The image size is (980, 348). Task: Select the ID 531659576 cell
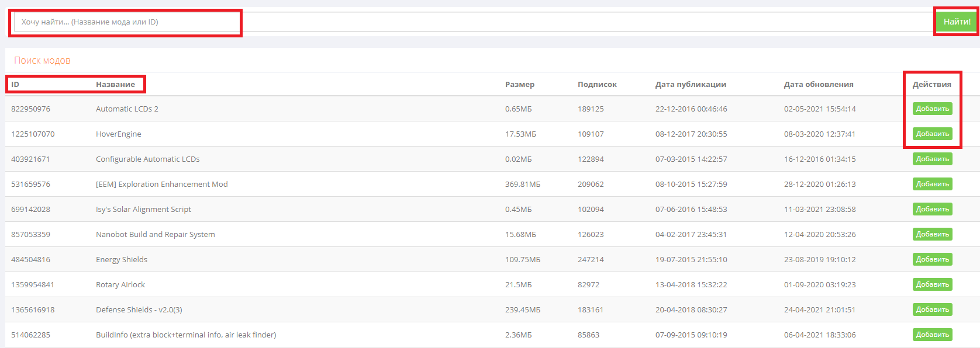pos(30,184)
